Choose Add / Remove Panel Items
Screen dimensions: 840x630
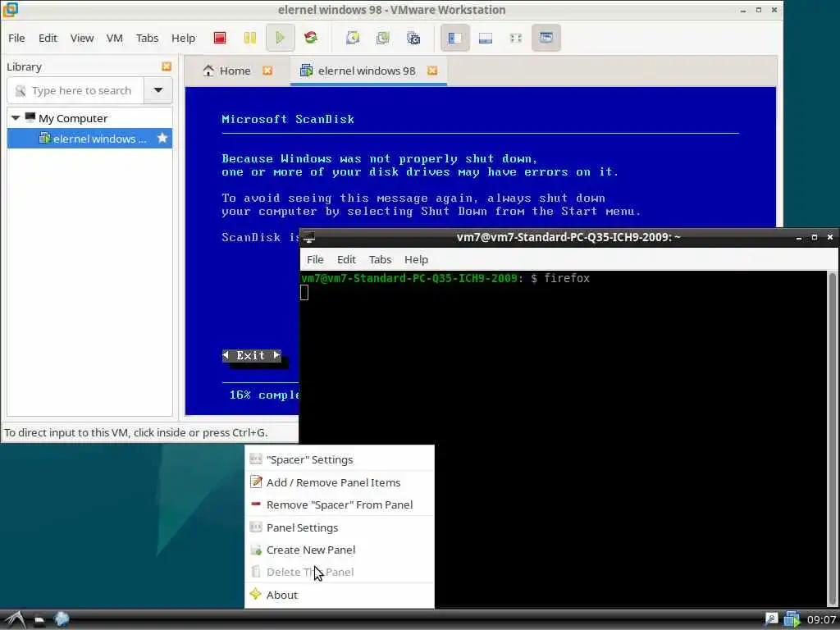[339, 482]
